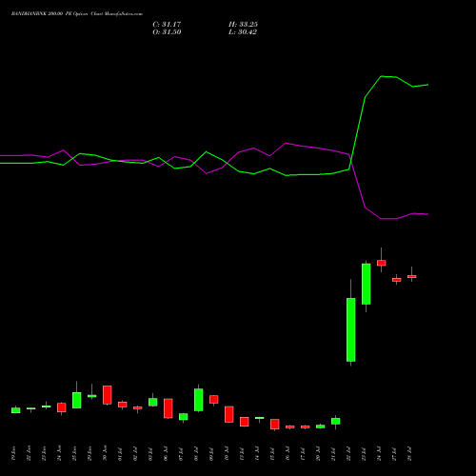Click the 20 Jul date label
Image resolution: width=476 pixels, height=476 pixels.
318,454
